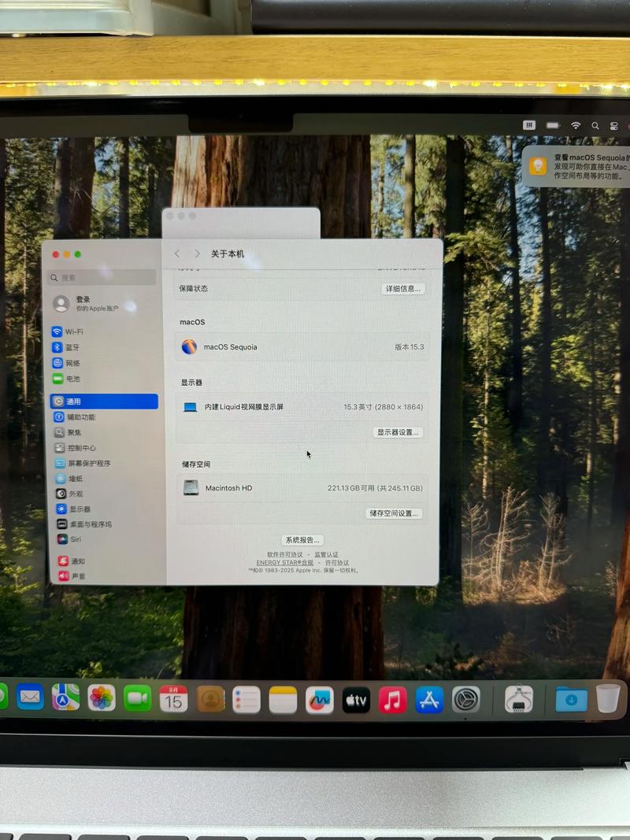The image size is (630, 840).
Task: Click the 搜索 search field
Action: (x=101, y=278)
